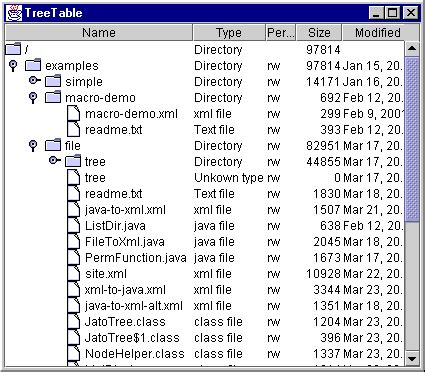Screen dimensions: 425x372
Task: Maximize the TreeTable window
Action: [393, 13]
